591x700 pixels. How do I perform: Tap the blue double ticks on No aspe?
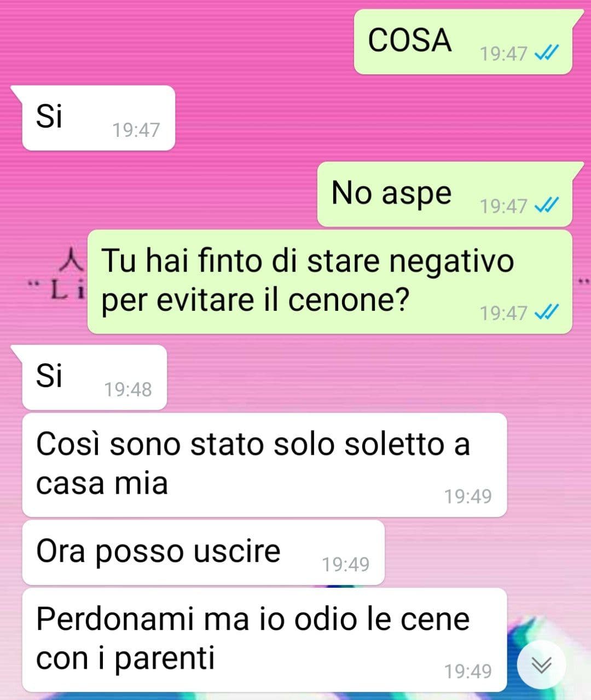point(546,205)
